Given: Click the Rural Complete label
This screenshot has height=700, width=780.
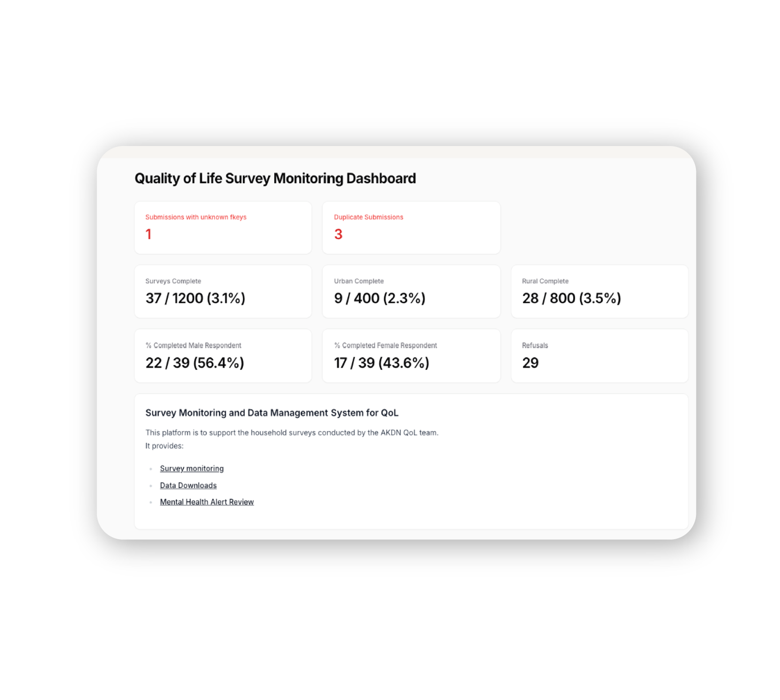Looking at the screenshot, I should pyautogui.click(x=545, y=281).
